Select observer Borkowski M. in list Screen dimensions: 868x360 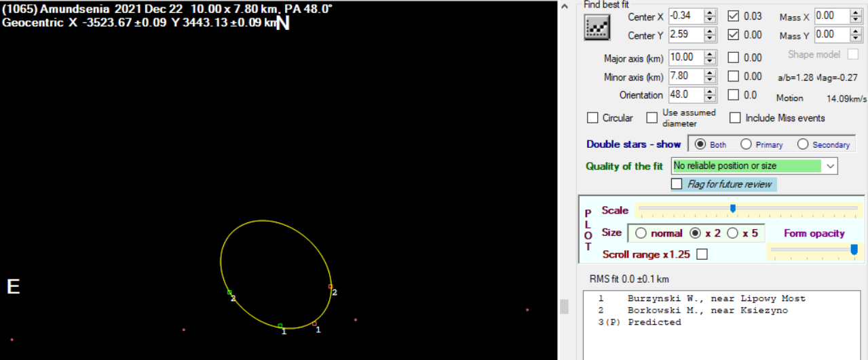coord(692,311)
